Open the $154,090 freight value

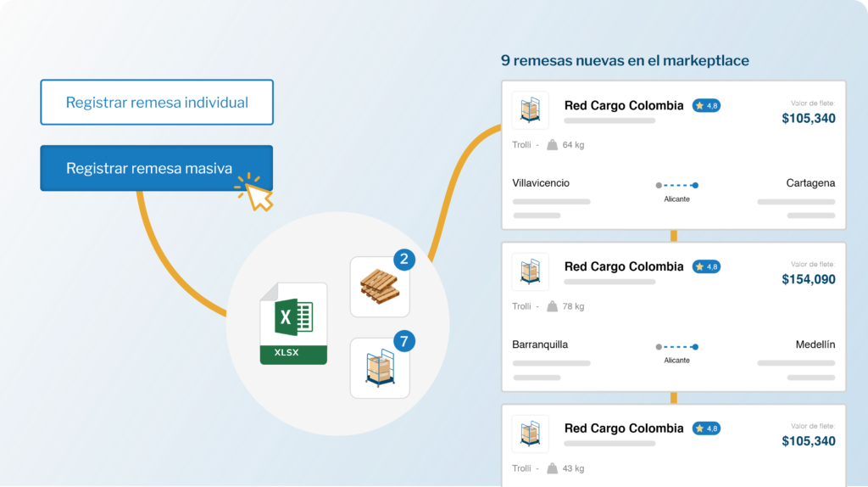pos(808,280)
